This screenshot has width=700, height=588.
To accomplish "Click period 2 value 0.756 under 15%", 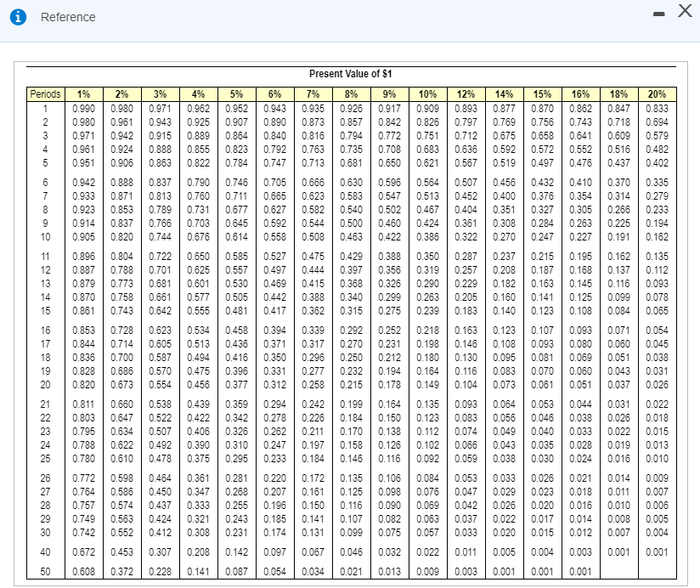I will coord(542,122).
